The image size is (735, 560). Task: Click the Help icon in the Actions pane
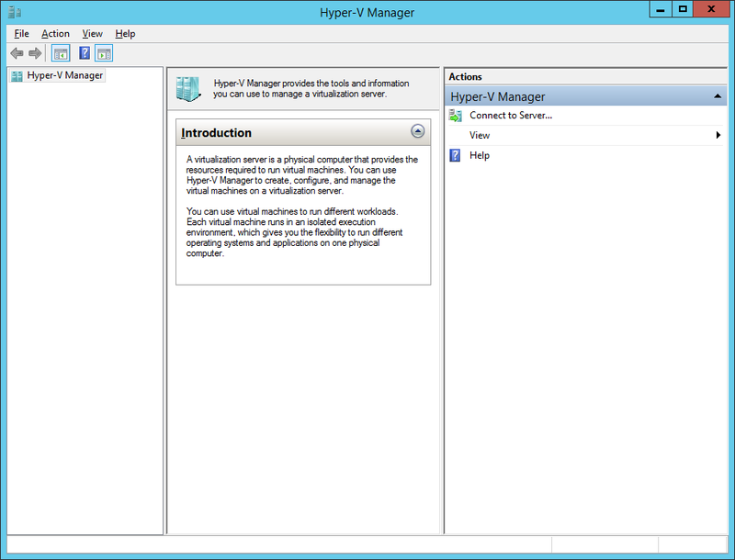(455, 154)
